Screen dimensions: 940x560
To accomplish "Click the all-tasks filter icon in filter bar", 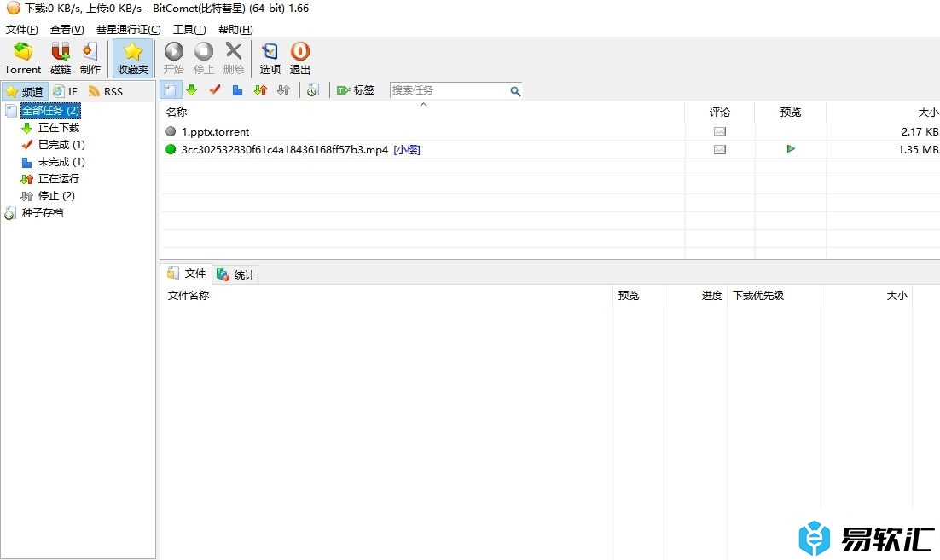I will pos(171,89).
